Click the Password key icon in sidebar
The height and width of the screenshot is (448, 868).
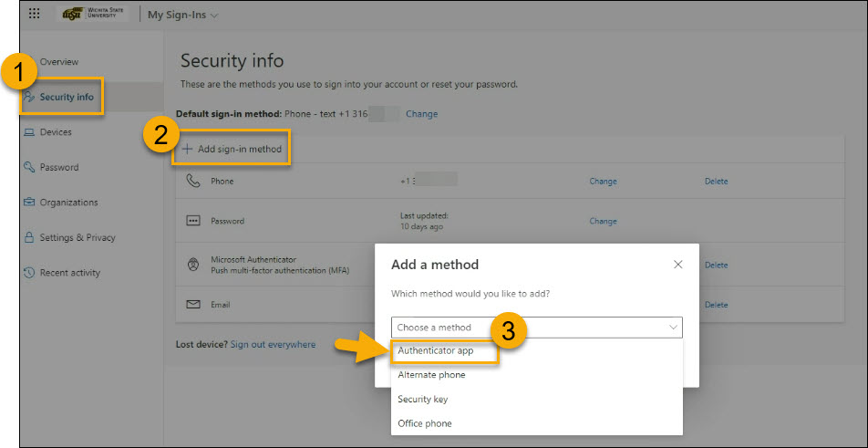pos(29,167)
